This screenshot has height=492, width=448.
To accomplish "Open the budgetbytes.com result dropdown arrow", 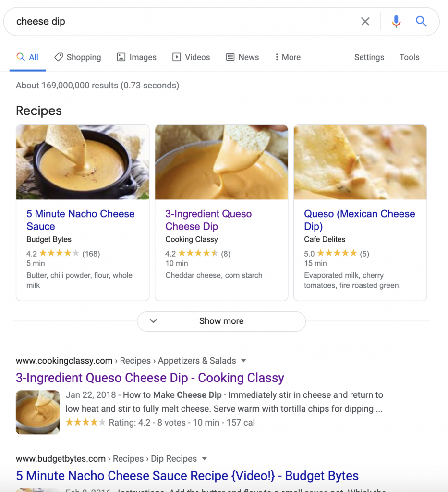I will coord(205,459).
